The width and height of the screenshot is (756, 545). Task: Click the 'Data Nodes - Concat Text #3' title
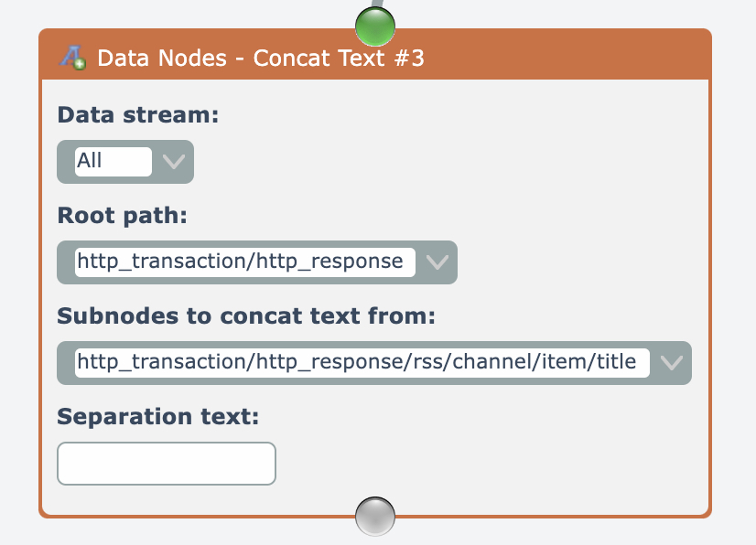pyautogui.click(x=260, y=59)
